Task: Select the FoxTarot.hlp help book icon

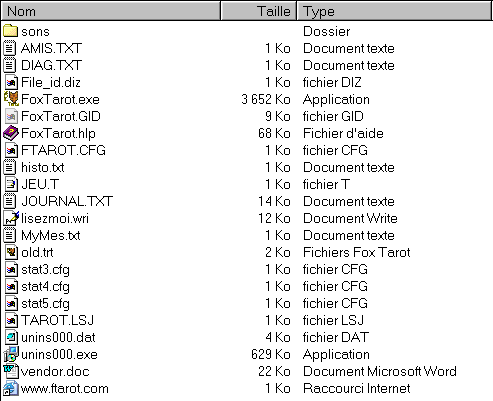Action: click(x=11, y=133)
